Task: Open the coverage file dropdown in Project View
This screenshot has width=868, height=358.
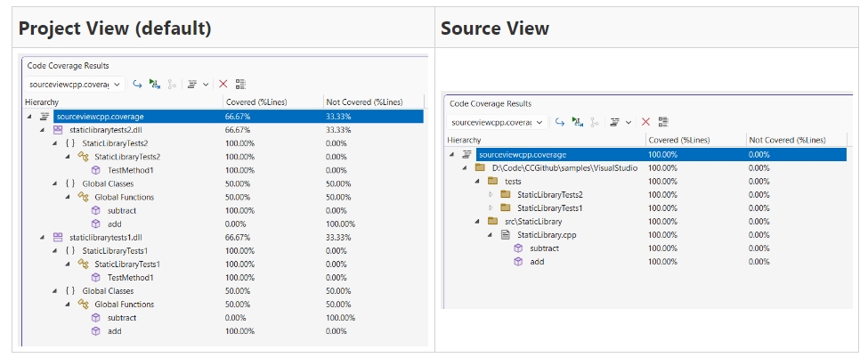Action: point(118,84)
